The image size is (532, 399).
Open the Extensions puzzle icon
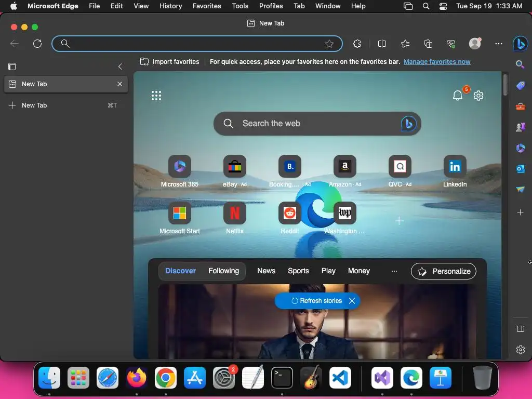point(357,44)
